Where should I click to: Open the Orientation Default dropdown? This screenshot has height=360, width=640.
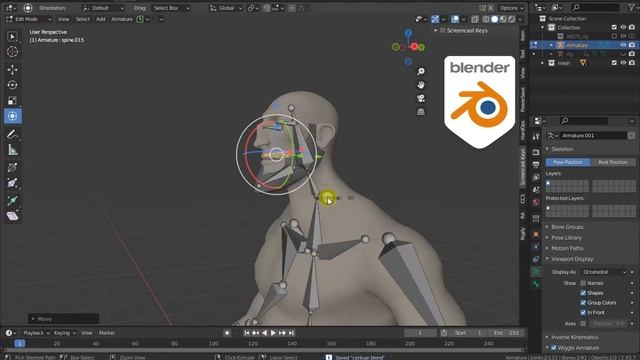tap(103, 8)
